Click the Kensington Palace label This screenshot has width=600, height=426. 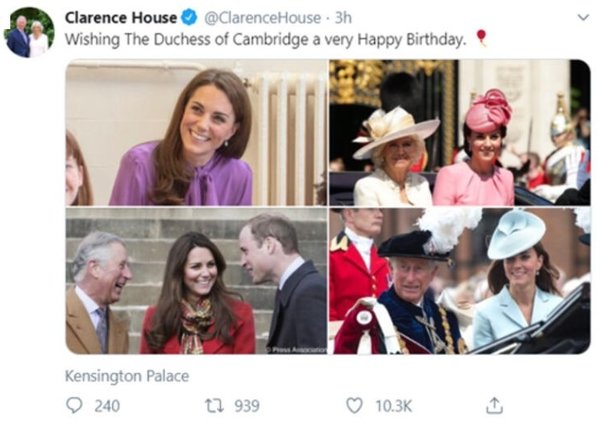click(127, 376)
